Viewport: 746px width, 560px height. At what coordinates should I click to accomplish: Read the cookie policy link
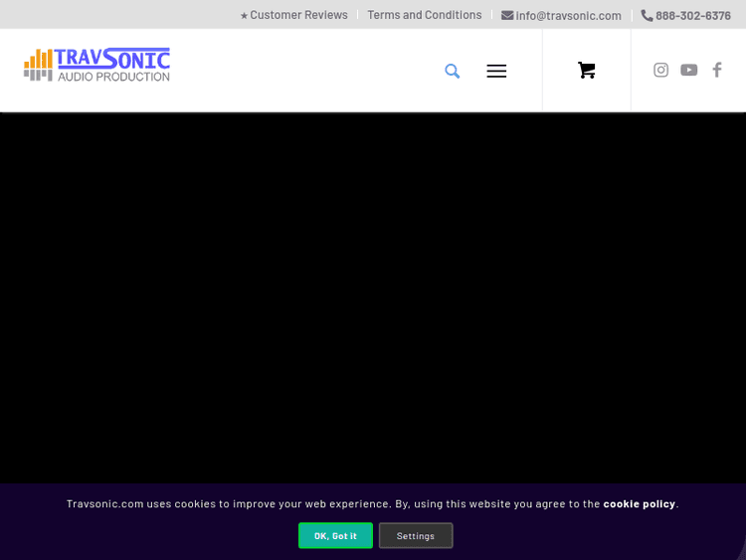coord(639,503)
